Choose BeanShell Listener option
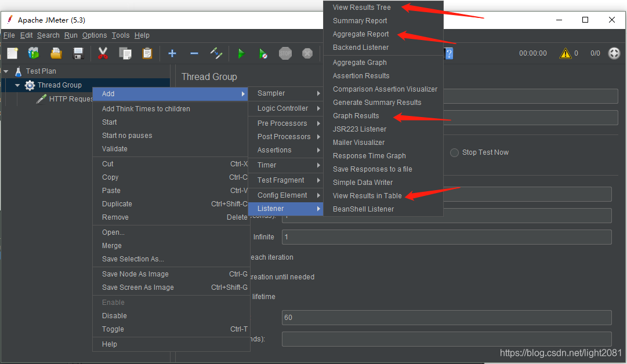 tap(383, 209)
